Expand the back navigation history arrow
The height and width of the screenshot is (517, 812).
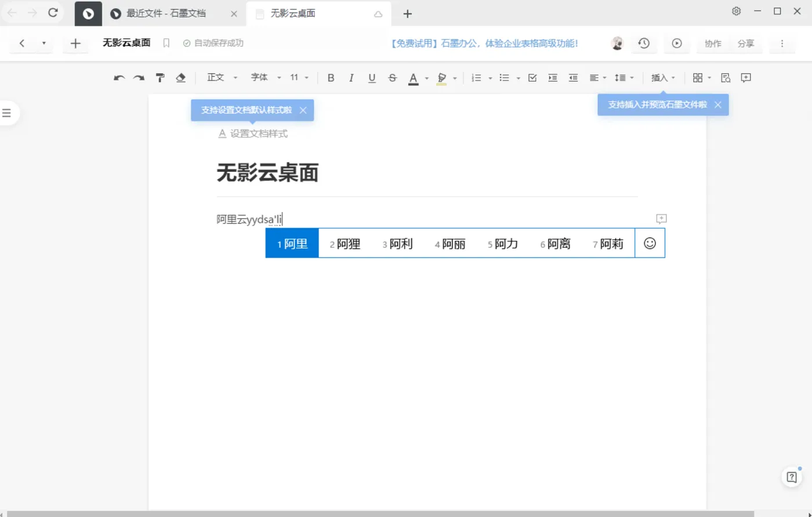44,43
